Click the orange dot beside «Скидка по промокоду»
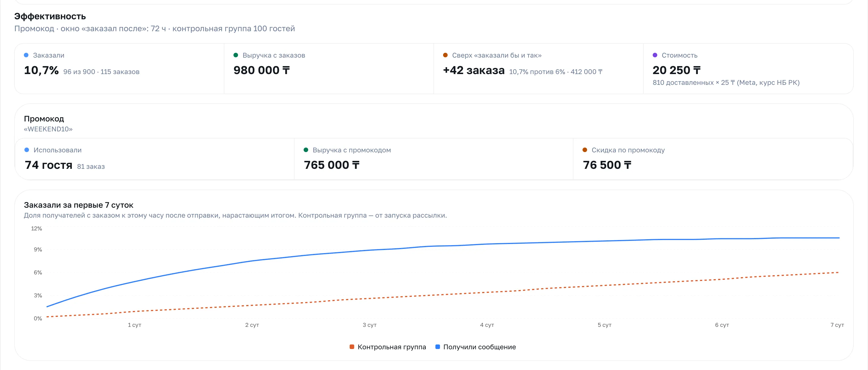The height and width of the screenshot is (370, 868). pos(585,150)
